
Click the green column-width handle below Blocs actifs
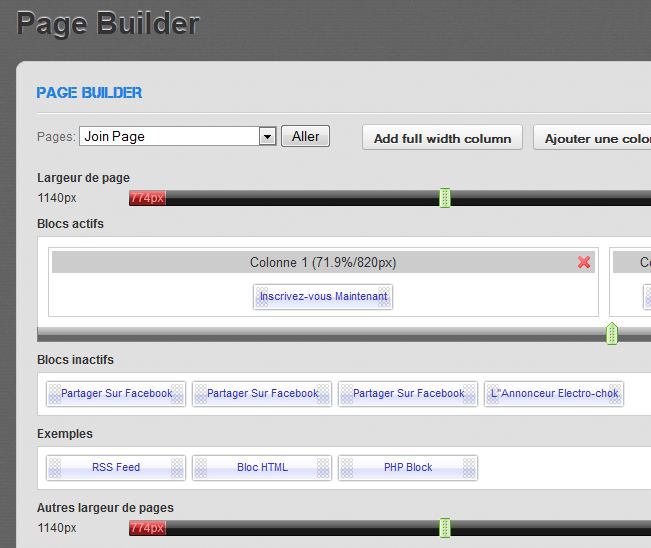click(x=612, y=333)
